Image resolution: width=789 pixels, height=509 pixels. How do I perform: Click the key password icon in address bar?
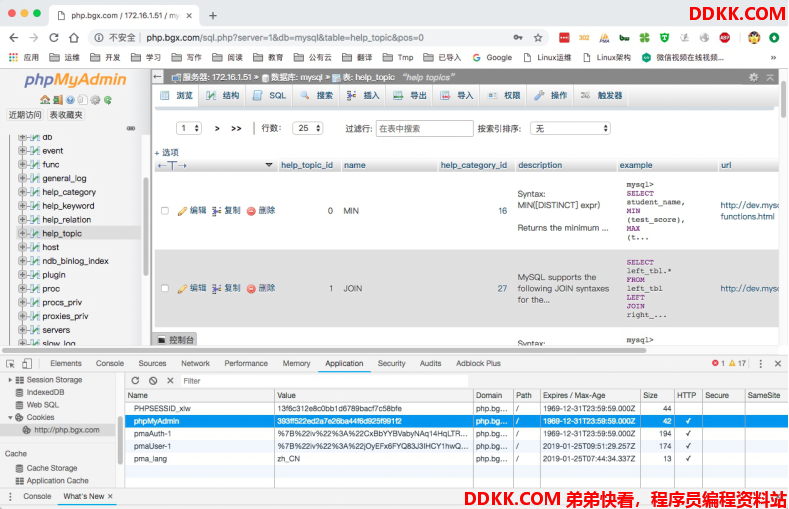(x=518, y=38)
